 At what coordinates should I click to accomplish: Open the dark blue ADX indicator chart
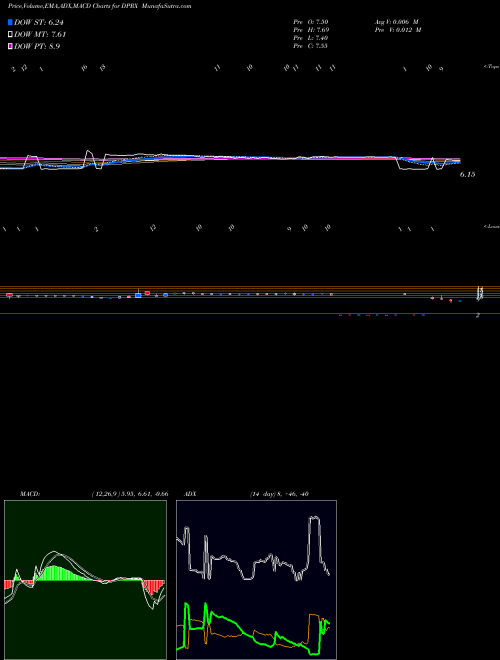(256, 580)
